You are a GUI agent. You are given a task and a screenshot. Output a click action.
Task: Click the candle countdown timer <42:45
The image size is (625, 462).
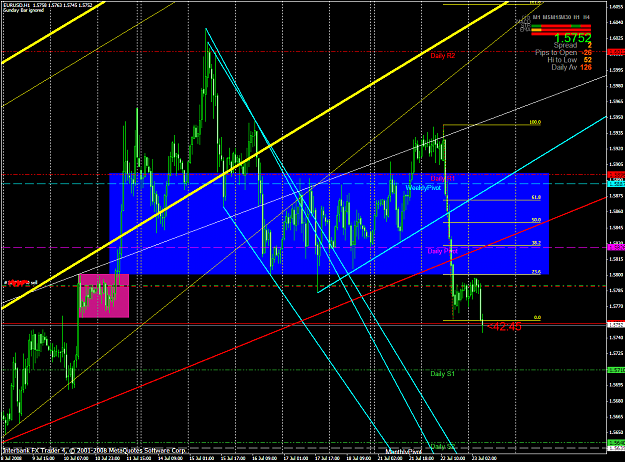tap(504, 326)
